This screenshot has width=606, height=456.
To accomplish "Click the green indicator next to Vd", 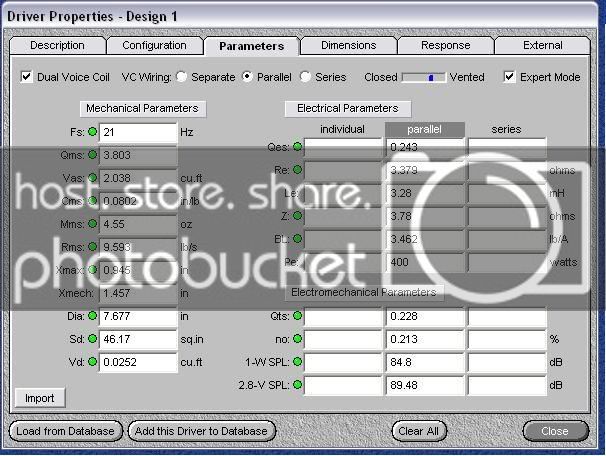I will [92, 362].
